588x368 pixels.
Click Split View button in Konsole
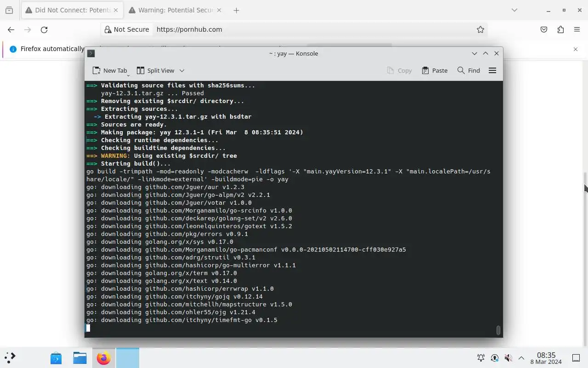[x=156, y=70]
